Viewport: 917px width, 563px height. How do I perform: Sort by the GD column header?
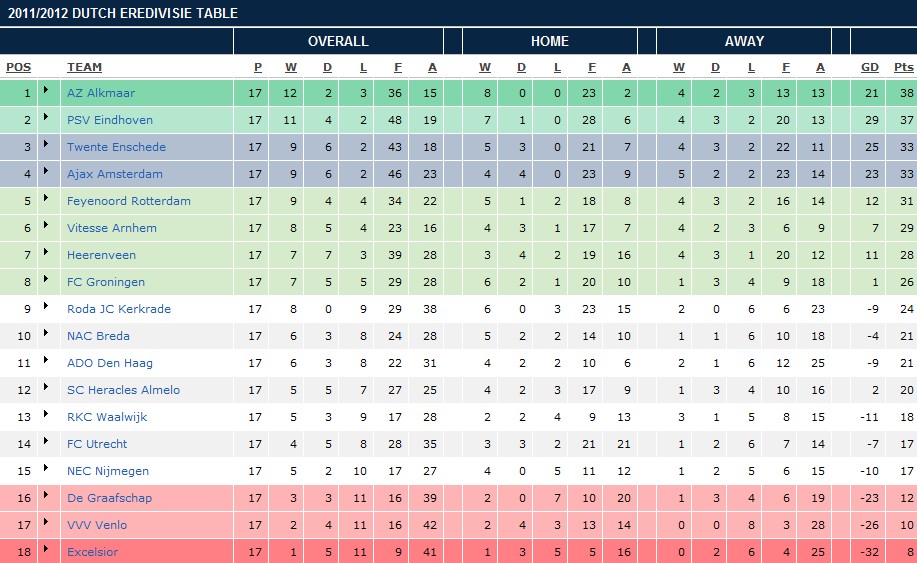[870, 67]
